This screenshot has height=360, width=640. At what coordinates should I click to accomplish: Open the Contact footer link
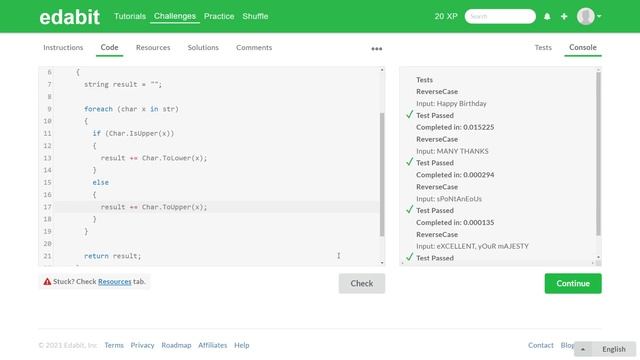click(541, 345)
